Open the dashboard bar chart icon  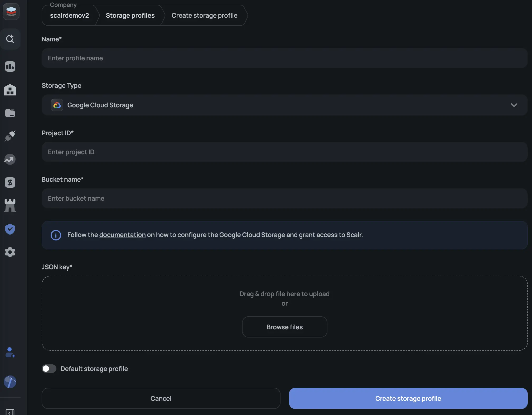point(10,66)
